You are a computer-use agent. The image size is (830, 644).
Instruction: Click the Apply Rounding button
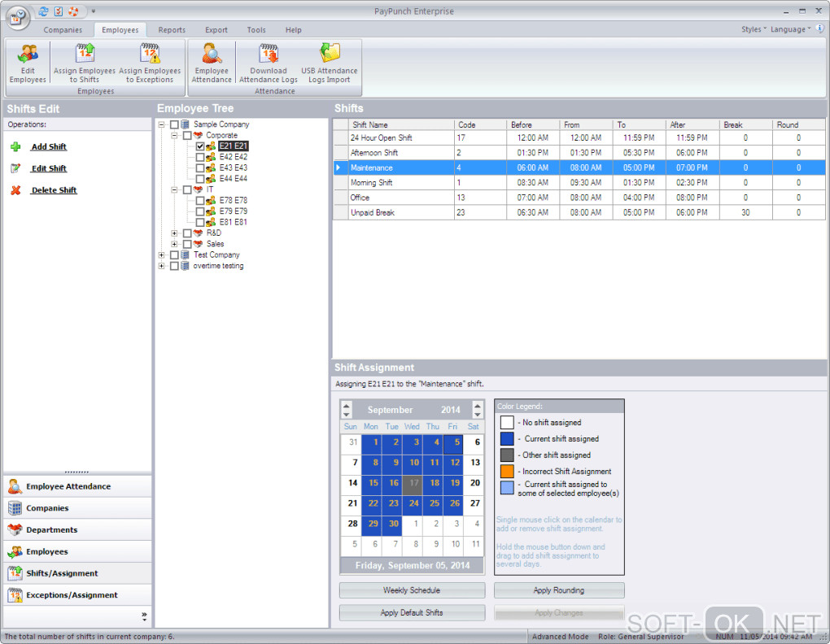click(x=559, y=590)
